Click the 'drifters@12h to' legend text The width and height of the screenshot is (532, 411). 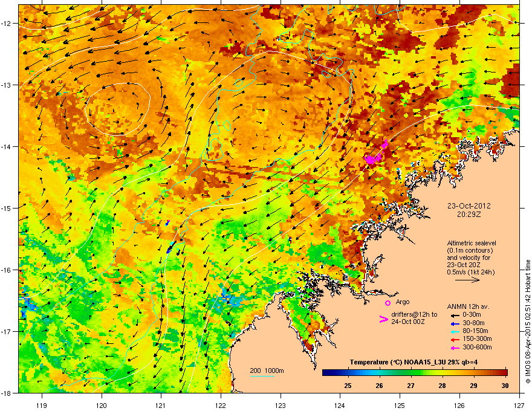[x=414, y=314]
